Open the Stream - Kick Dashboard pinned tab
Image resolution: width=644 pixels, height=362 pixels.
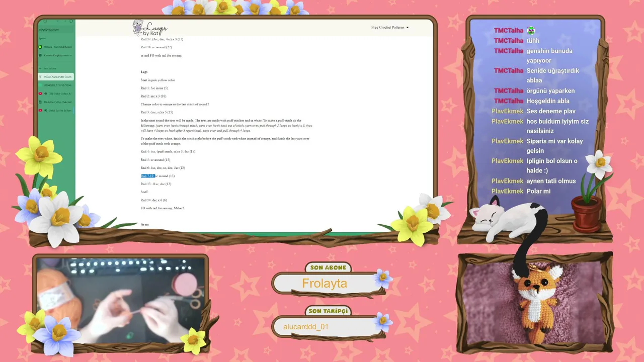point(56,47)
